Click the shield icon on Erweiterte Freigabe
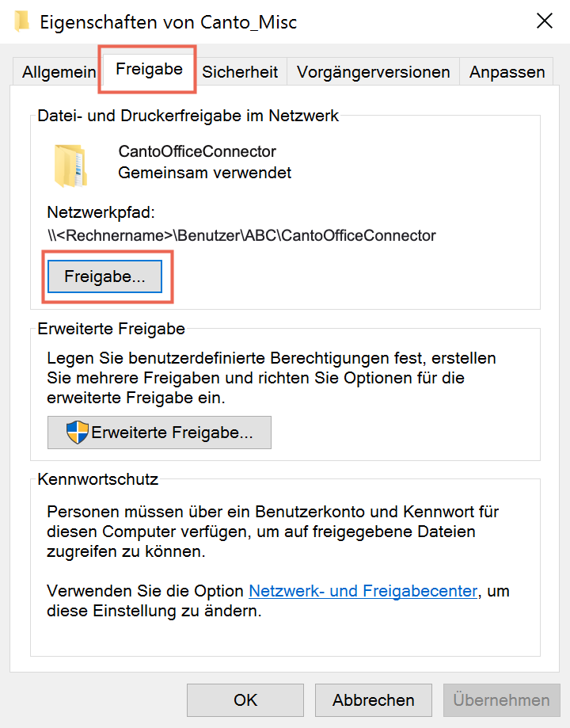This screenshot has height=728, width=570. 77,433
